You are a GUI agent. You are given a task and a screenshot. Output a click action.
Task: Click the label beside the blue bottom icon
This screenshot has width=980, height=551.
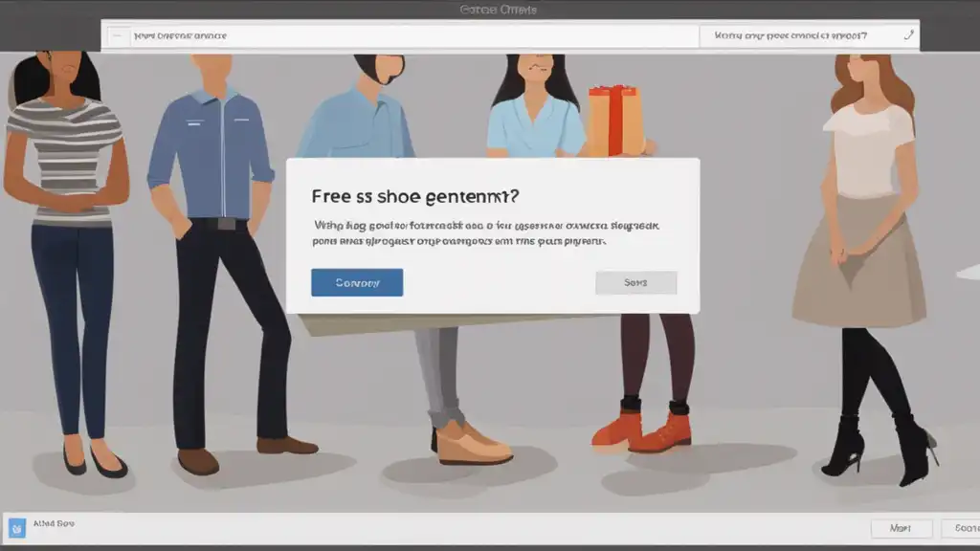coord(54,523)
